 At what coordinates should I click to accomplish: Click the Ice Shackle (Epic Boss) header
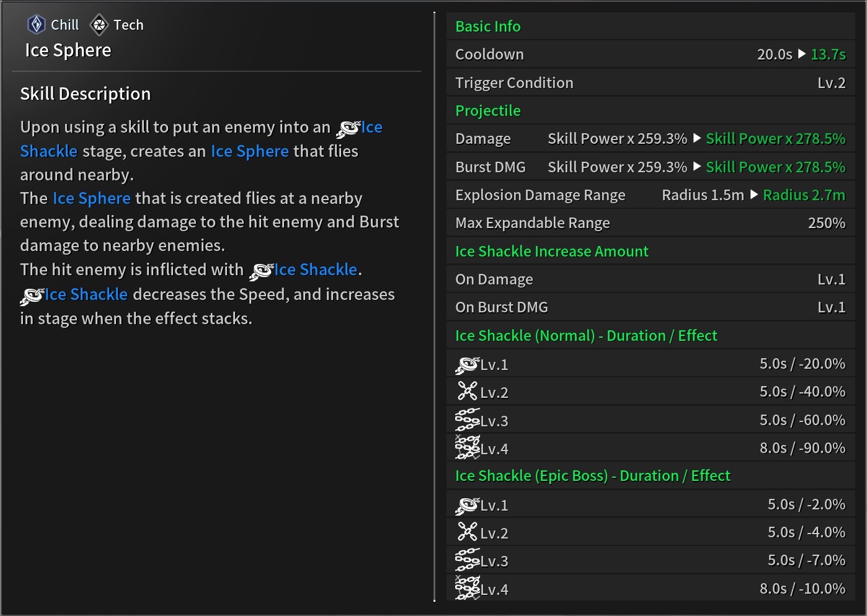coord(592,476)
